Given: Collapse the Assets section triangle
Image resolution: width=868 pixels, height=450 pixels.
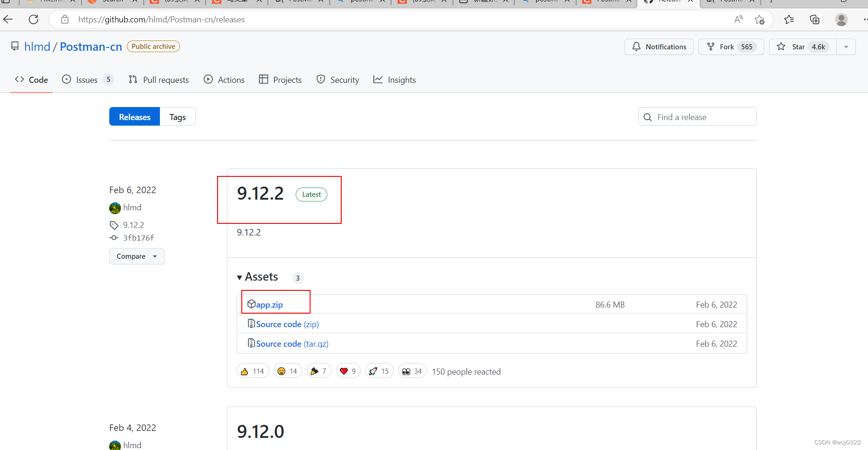Looking at the screenshot, I should 239,278.
